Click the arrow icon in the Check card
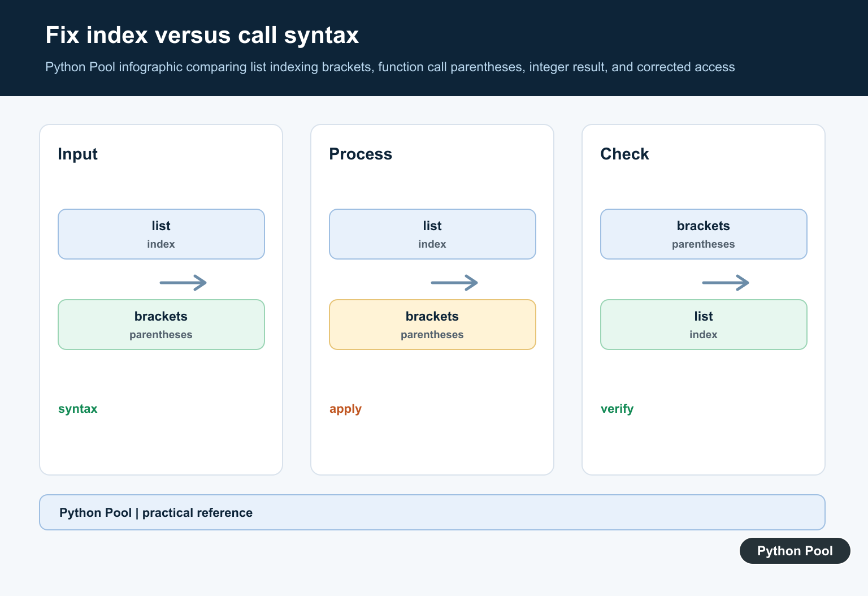The image size is (868, 596). click(x=726, y=282)
